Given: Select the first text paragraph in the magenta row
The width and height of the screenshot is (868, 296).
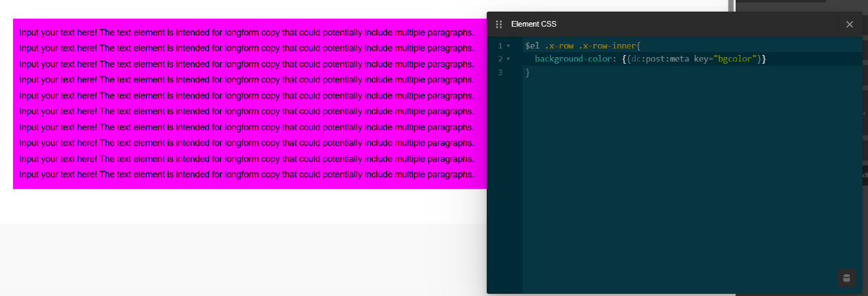Looking at the screenshot, I should click(247, 32).
